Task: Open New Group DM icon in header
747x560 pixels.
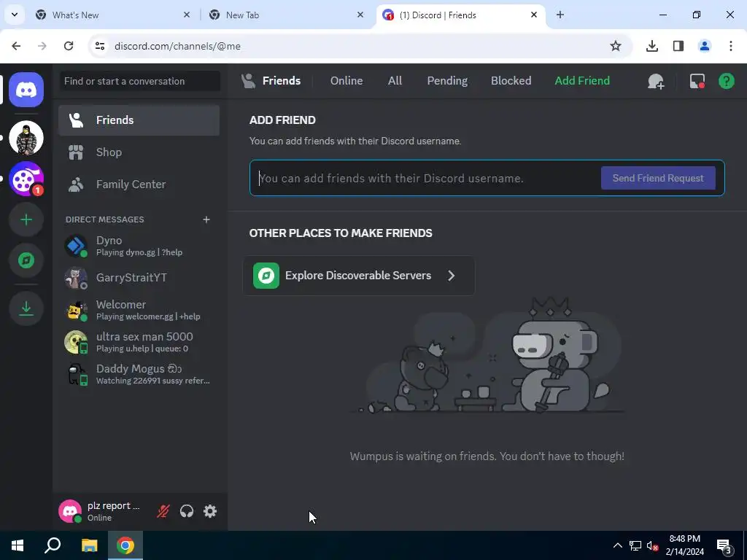Action: click(x=656, y=81)
